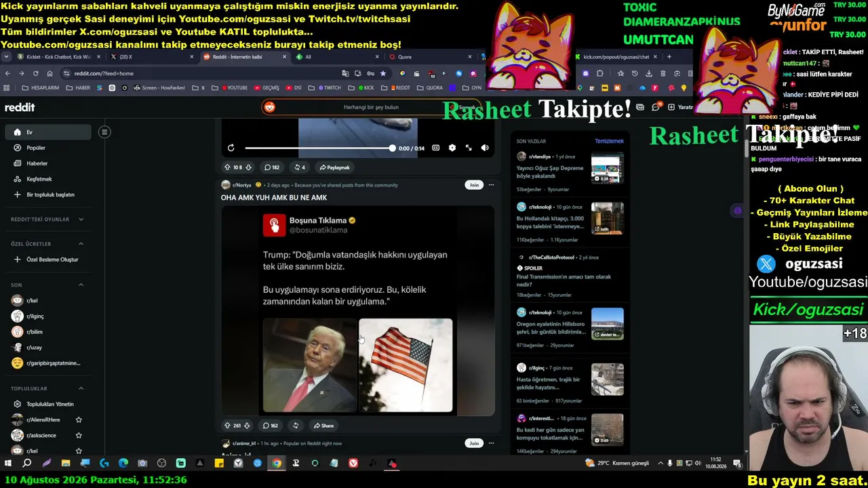Open r/ilginç in the recent list
Viewport: 868px width, 488px height.
[x=47, y=316]
